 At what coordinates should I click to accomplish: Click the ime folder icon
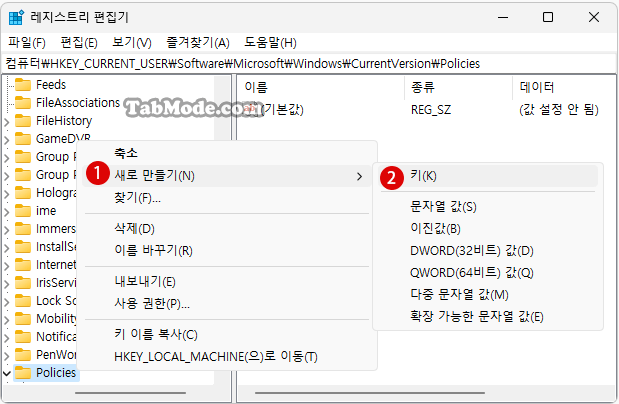[23, 211]
